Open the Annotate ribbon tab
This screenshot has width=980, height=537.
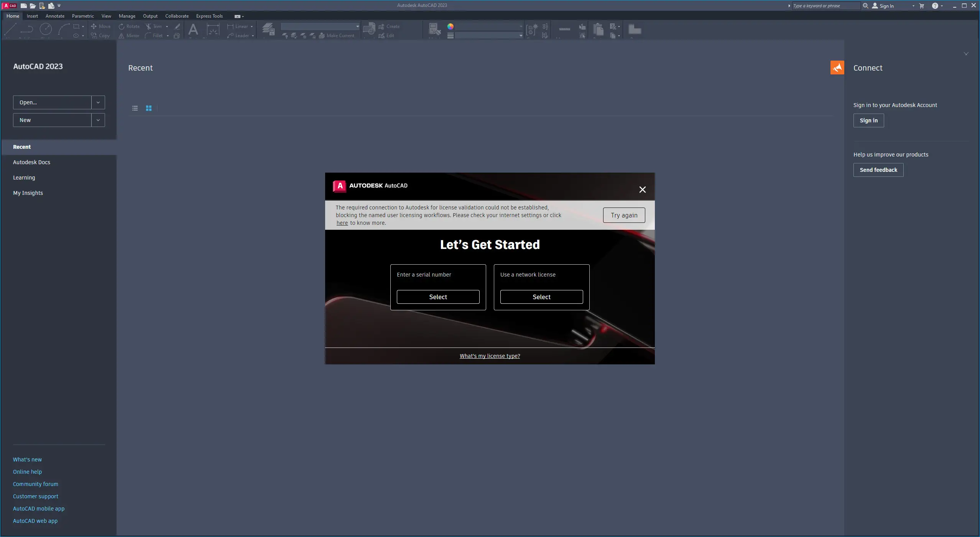tap(55, 16)
